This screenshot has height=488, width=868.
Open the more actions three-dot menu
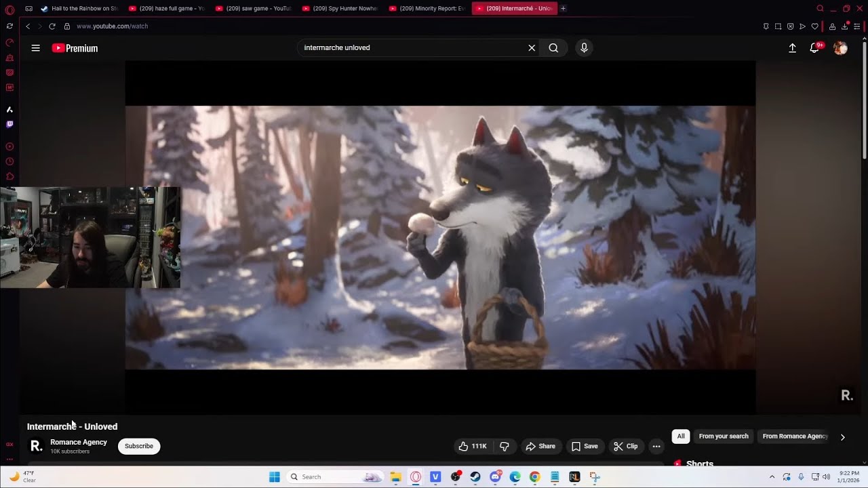[656, 446]
